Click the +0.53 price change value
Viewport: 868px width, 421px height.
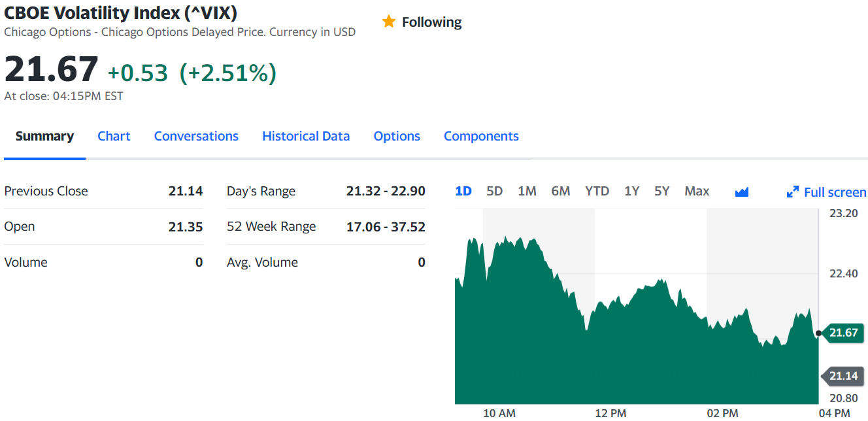pos(138,73)
